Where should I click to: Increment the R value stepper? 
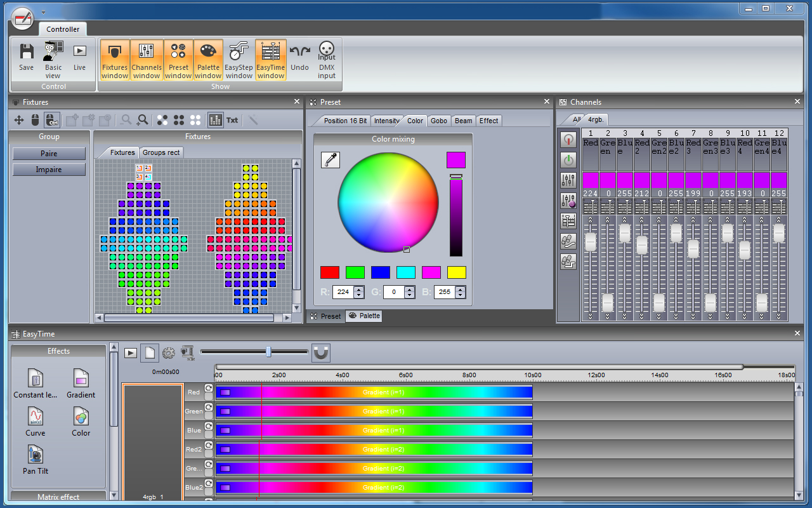pyautogui.click(x=357, y=289)
